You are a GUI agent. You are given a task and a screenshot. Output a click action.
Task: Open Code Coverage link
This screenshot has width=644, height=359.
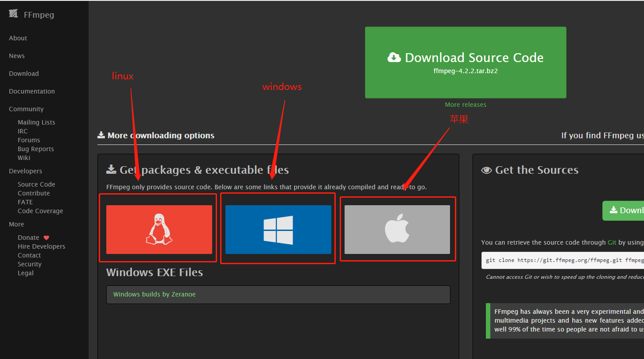tap(40, 211)
